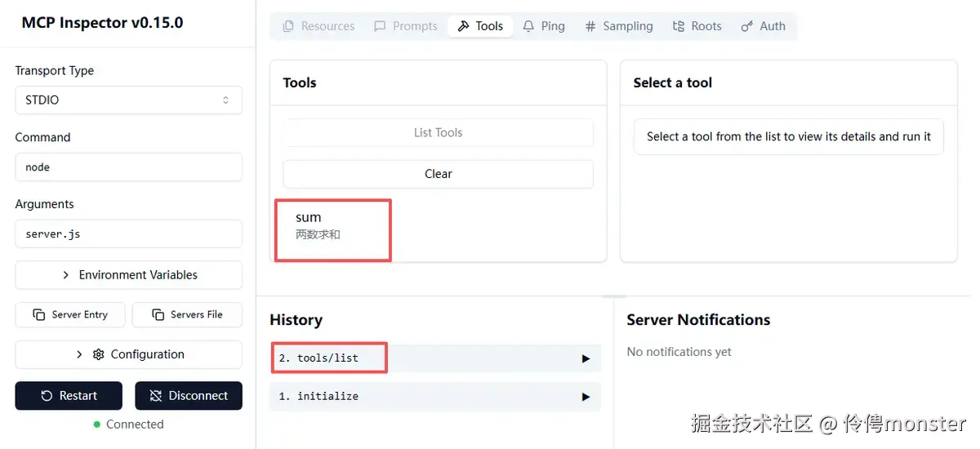The image size is (980, 449).
Task: Open the Resources tab
Action: (318, 26)
